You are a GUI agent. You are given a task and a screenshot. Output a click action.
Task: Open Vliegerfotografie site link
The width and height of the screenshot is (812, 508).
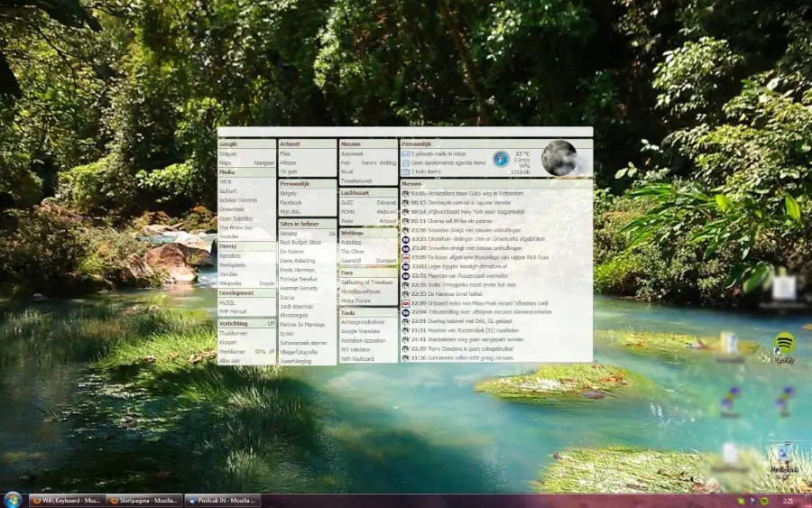pyautogui.click(x=299, y=352)
